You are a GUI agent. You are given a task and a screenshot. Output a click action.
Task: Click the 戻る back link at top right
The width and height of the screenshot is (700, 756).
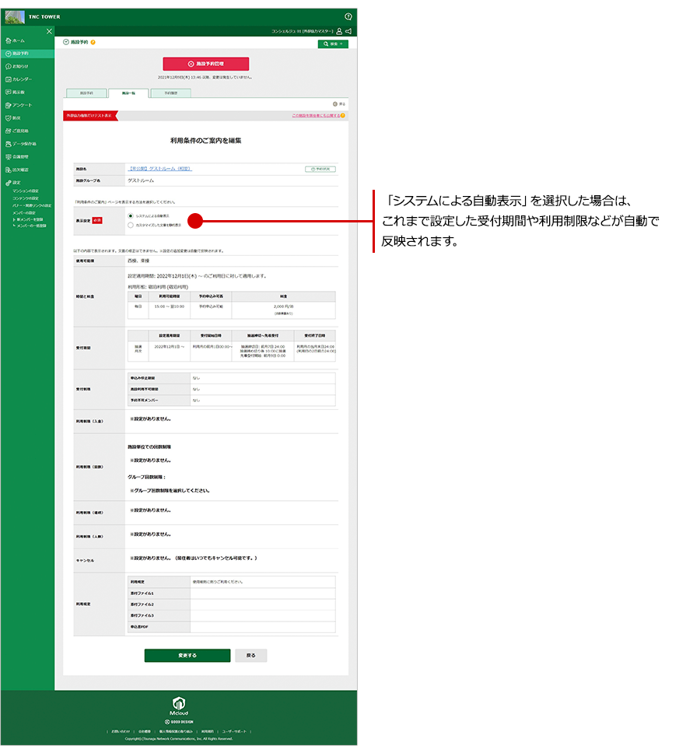pos(338,103)
